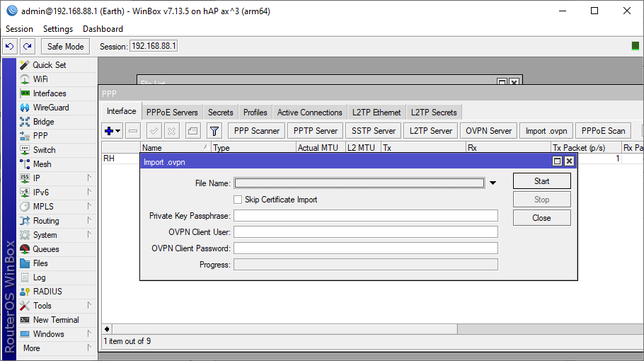Open OVPN Server settings

pyautogui.click(x=488, y=131)
